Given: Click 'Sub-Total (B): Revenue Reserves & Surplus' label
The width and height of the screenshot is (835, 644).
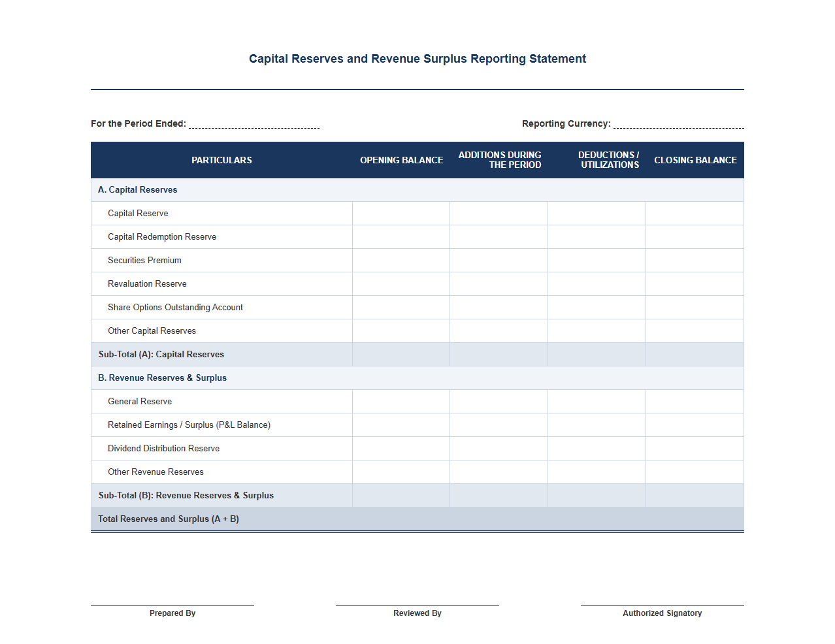Looking at the screenshot, I should click(x=186, y=496).
